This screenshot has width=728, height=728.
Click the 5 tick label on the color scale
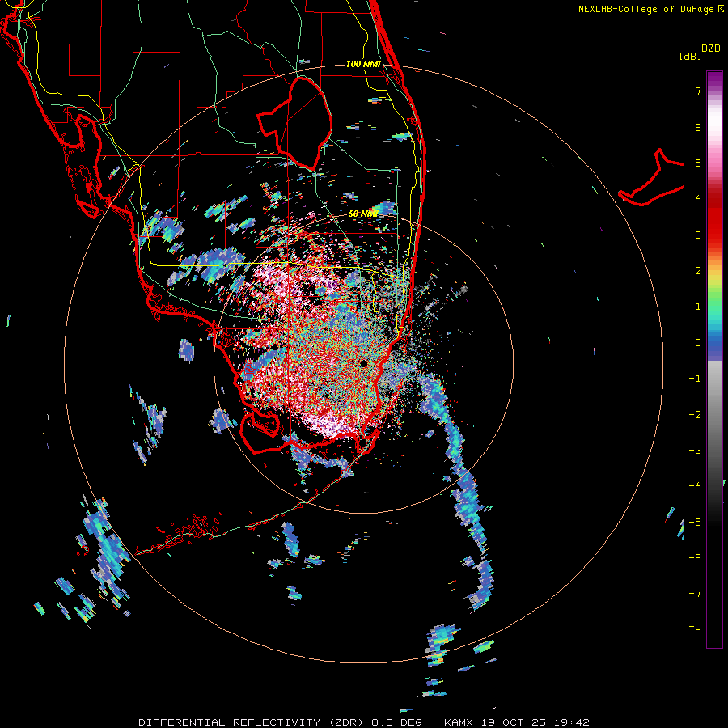[x=698, y=163]
